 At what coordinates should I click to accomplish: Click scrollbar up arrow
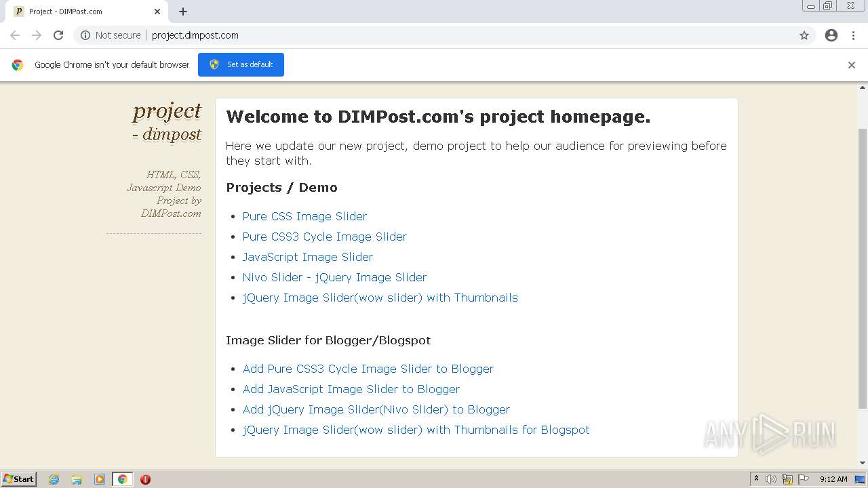click(863, 87)
